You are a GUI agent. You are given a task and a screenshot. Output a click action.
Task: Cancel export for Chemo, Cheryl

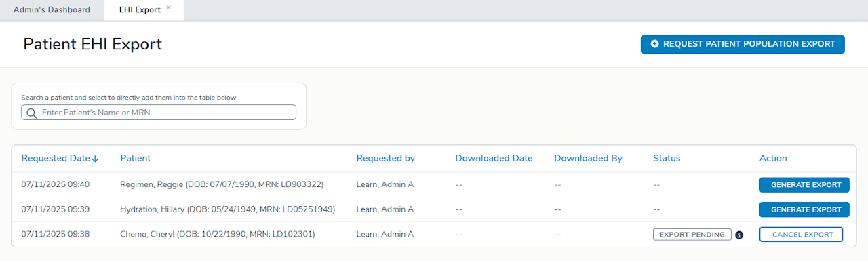(801, 235)
